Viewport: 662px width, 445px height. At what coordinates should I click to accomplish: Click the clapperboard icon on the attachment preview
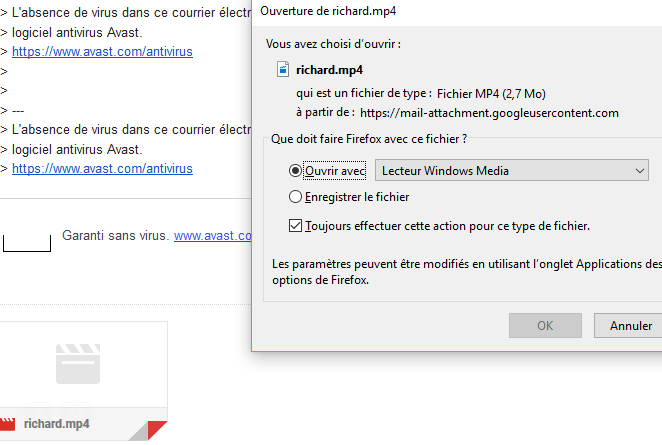click(x=77, y=364)
